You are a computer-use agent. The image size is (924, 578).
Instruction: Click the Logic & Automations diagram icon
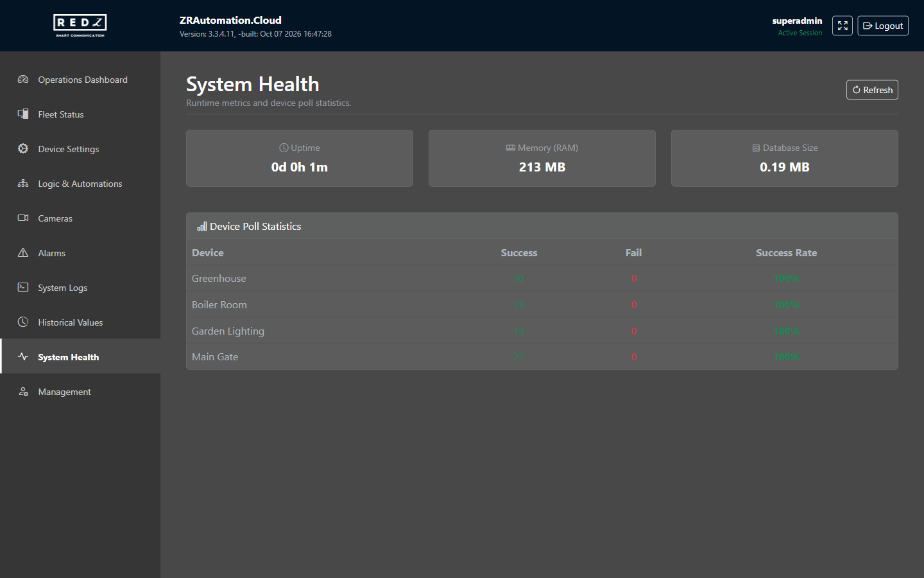click(x=23, y=184)
